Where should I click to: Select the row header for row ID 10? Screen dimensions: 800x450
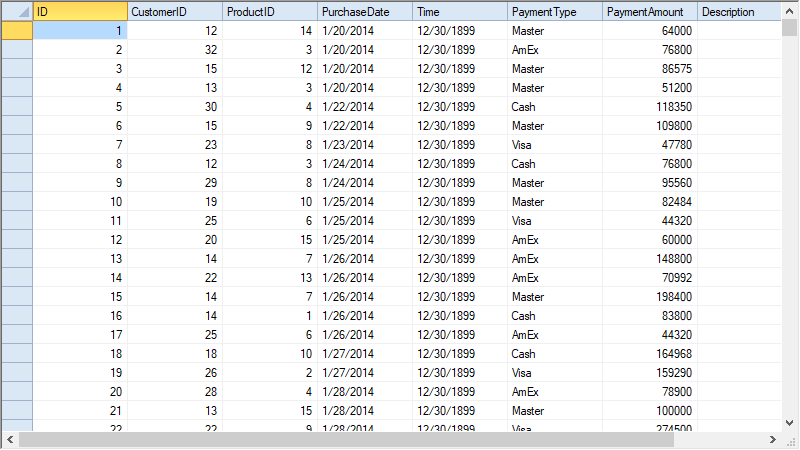(17, 202)
